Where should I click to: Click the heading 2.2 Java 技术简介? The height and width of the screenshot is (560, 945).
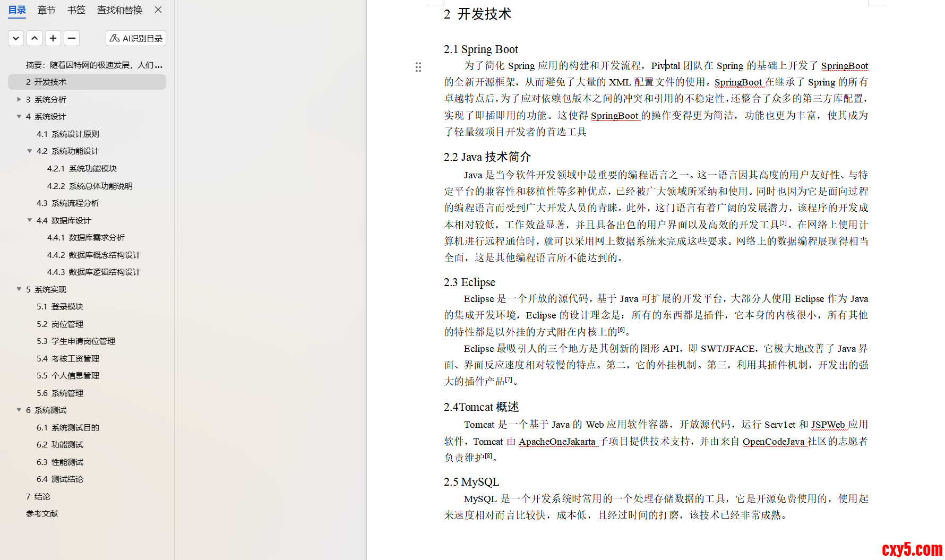pos(487,157)
